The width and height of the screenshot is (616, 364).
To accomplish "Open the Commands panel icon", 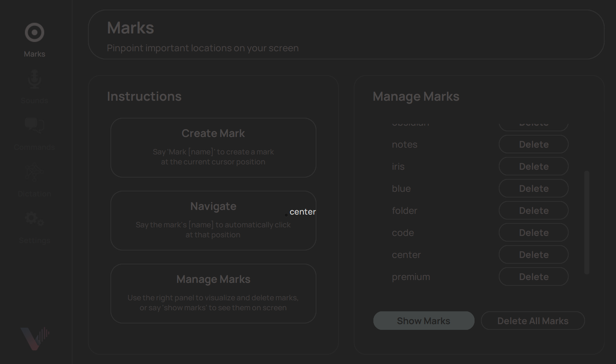I will [x=34, y=125].
